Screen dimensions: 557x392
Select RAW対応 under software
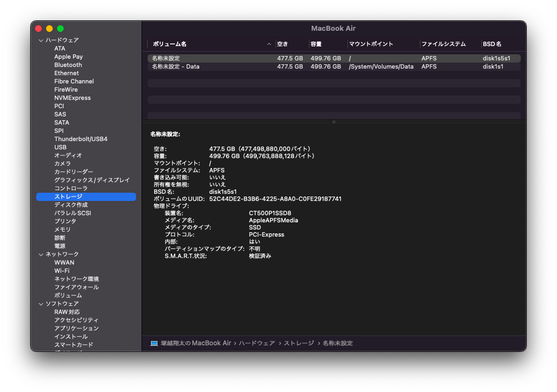pyautogui.click(x=67, y=312)
